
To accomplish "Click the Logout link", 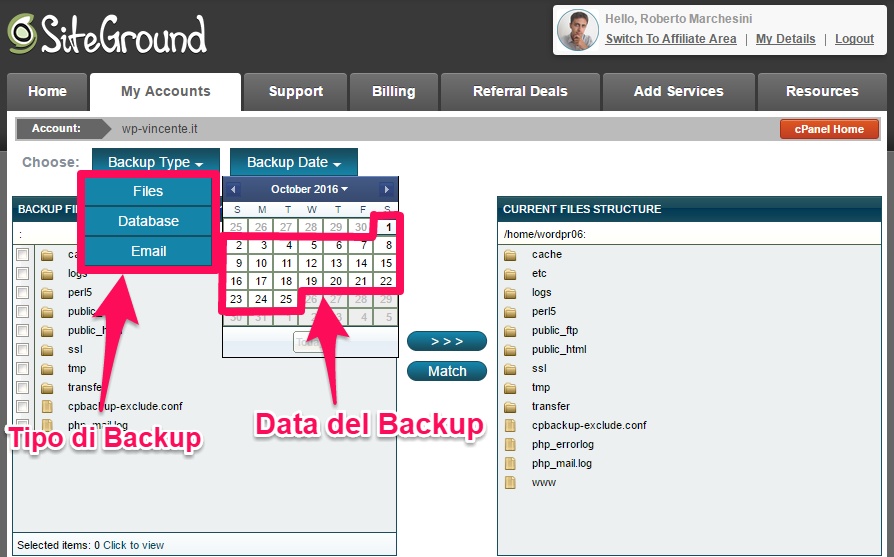I will [854, 39].
